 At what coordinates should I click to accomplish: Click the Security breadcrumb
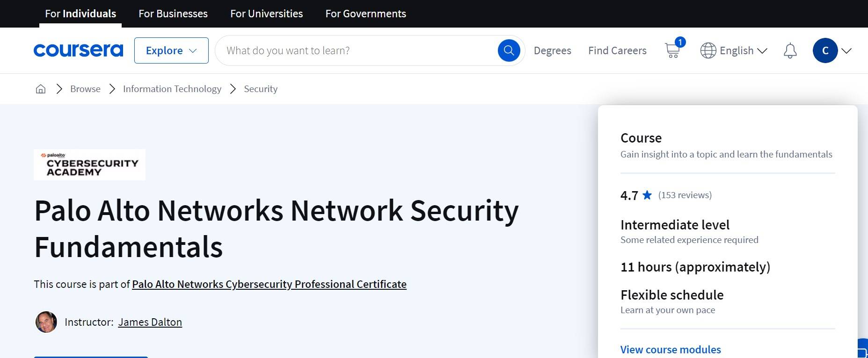click(261, 89)
